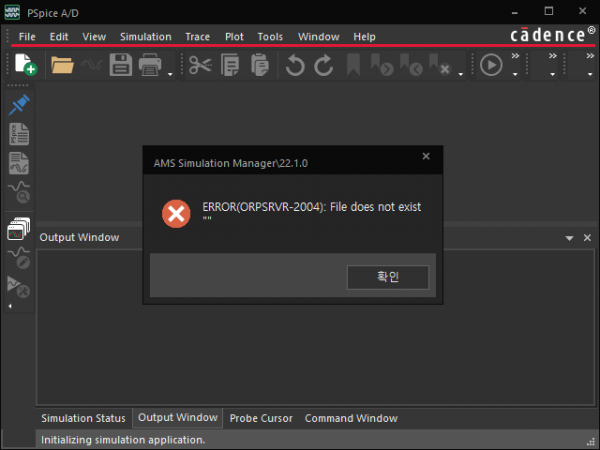Click the Output Window panel title
This screenshot has width=600, height=450.
80,237
